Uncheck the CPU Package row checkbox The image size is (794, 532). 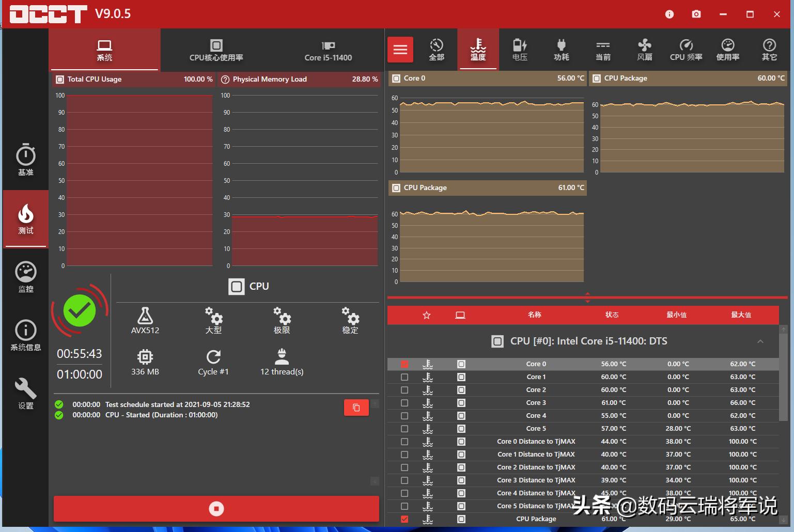pos(404,519)
